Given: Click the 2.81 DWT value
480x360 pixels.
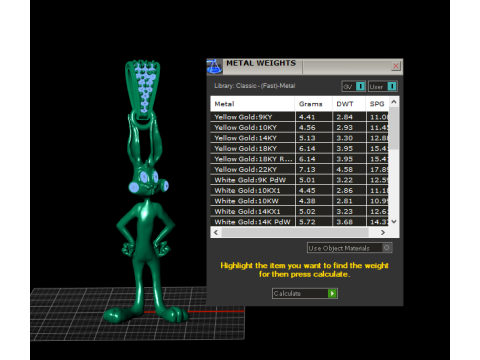Looking at the screenshot, I should click(344, 201).
